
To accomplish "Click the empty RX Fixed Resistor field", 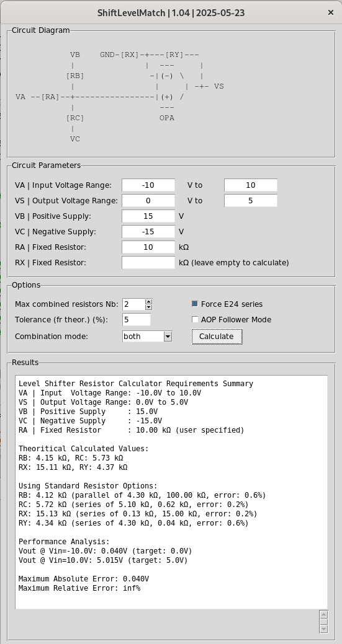I will (x=148, y=262).
